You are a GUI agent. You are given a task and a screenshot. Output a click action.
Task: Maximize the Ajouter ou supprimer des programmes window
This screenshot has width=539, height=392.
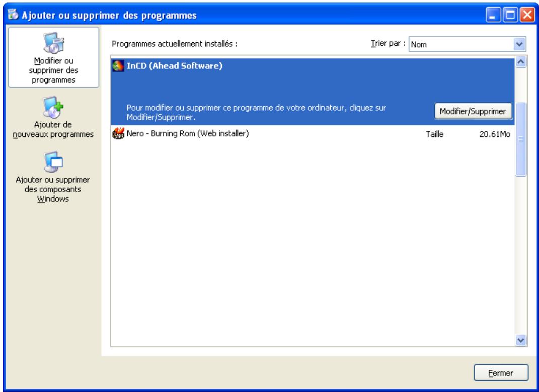[x=510, y=15]
